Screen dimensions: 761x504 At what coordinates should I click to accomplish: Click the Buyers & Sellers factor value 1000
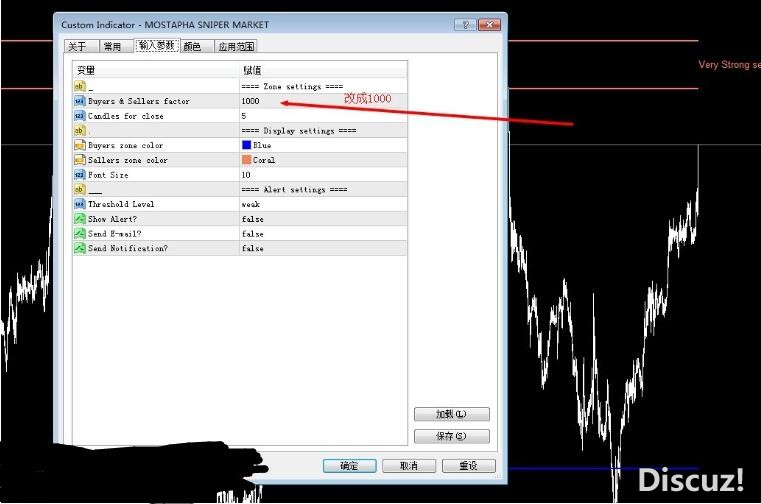coord(250,101)
